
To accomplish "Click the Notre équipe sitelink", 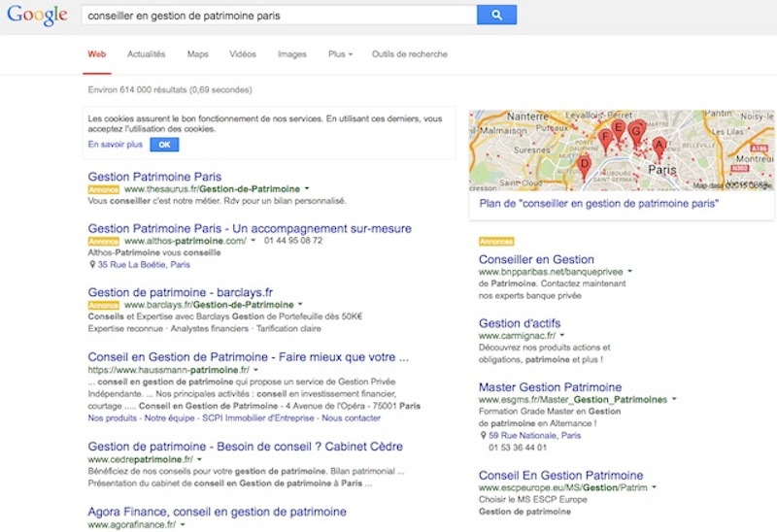I will [x=169, y=418].
